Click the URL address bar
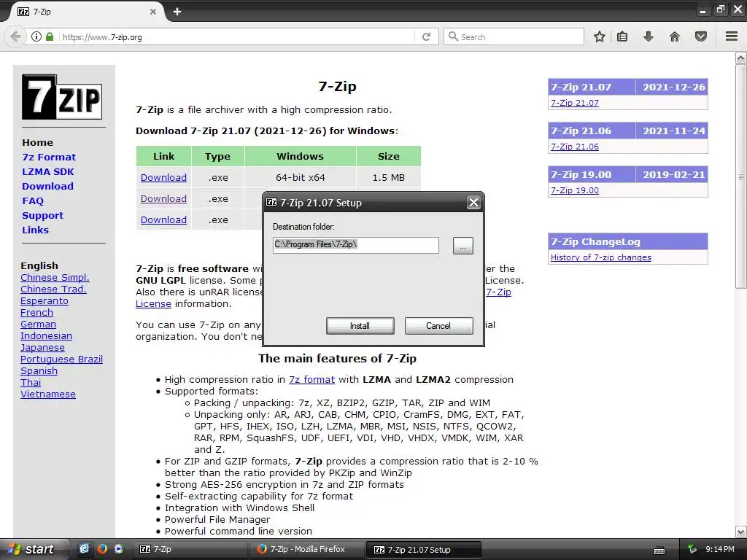 point(236,36)
